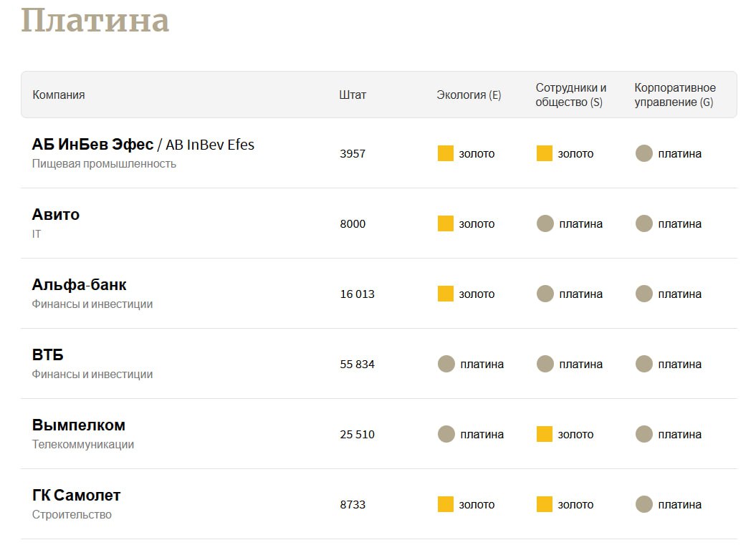Click Корпоративное управление (G) header
Screen dimensions: 756x545
(674, 95)
